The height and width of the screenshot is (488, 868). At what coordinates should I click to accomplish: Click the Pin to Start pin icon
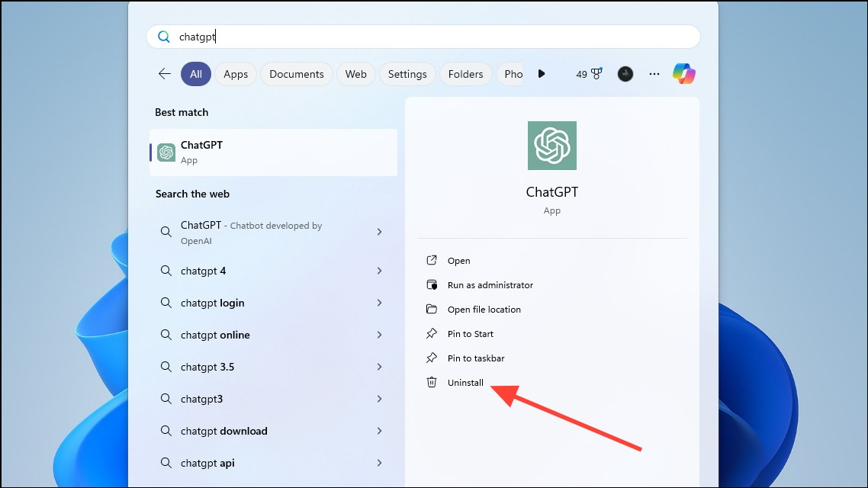pos(432,333)
